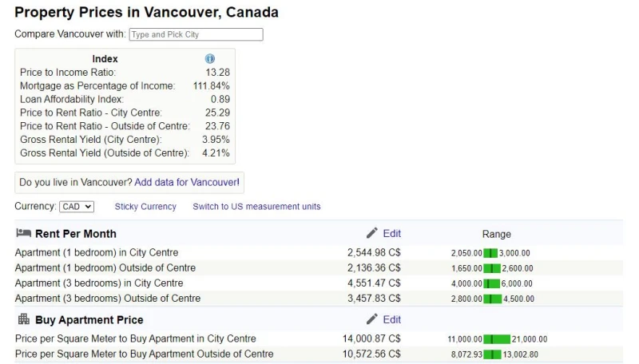Click the 2,136.36 C$ rent value
Image resolution: width=639 pixels, height=364 pixels.
click(374, 268)
